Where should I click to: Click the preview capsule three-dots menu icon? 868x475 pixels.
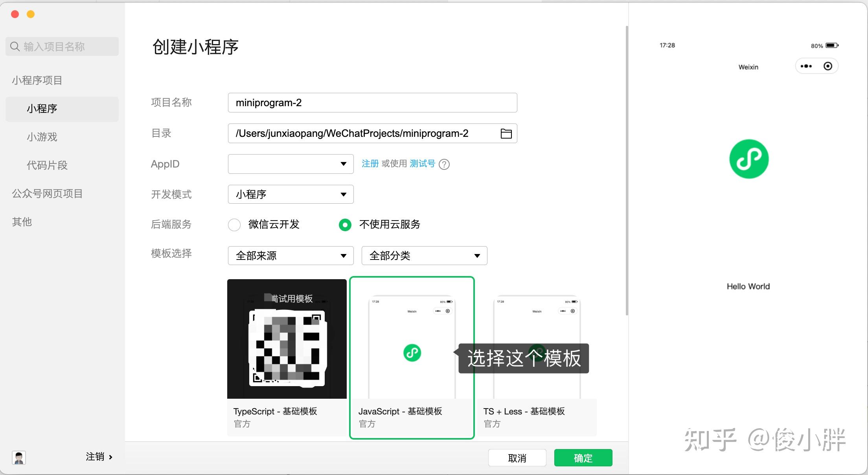tap(806, 66)
